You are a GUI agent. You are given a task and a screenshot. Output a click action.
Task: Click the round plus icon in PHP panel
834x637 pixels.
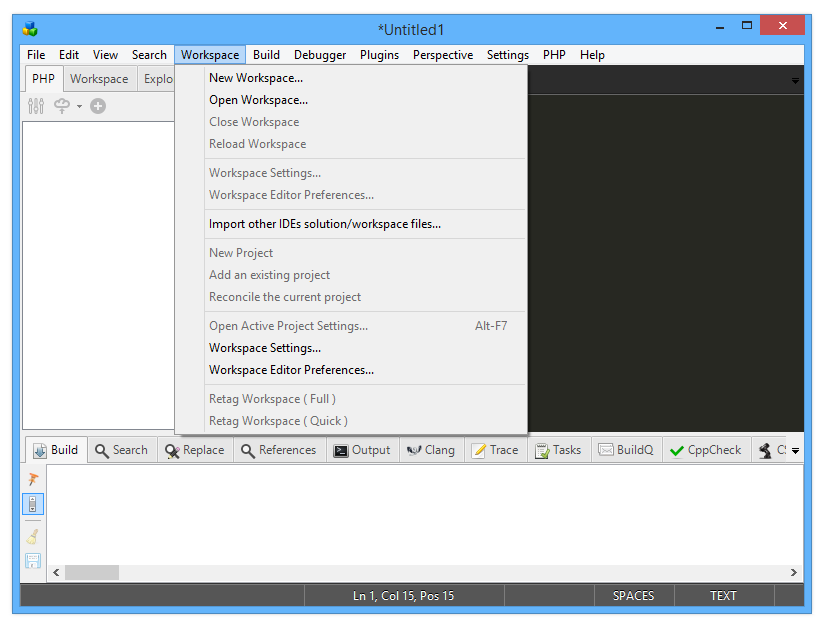click(98, 106)
